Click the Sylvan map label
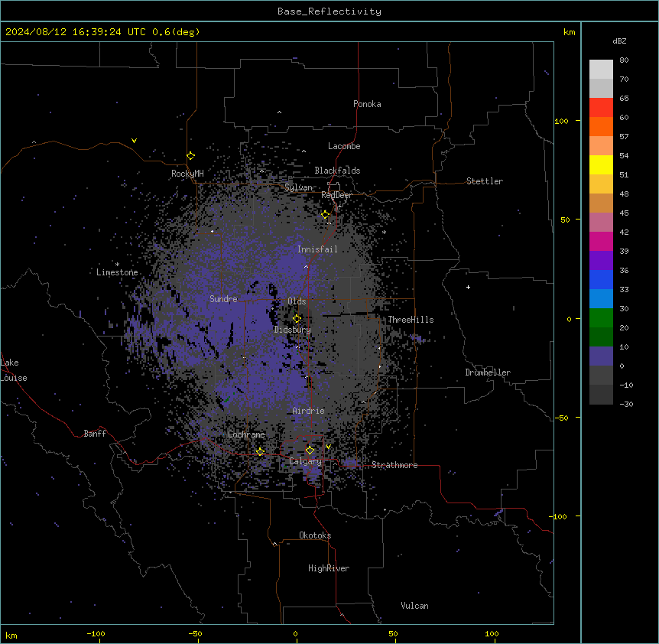Screen dimensions: 659x644 pos(299,187)
